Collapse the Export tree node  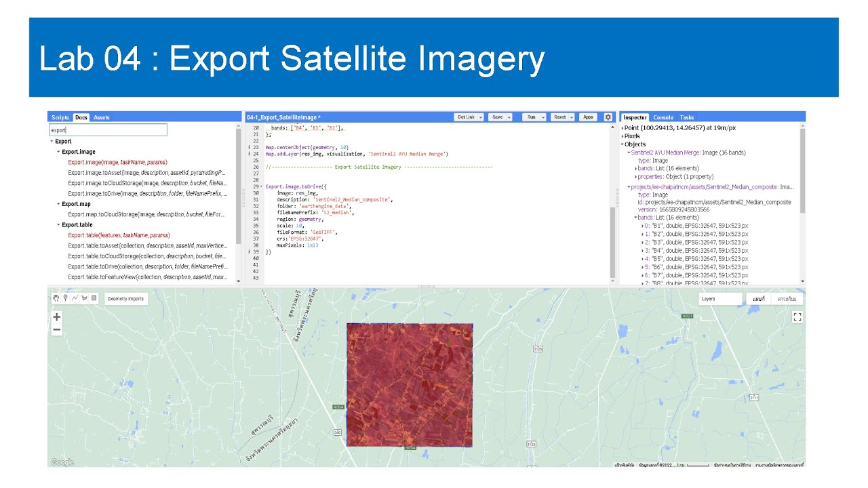pos(52,142)
